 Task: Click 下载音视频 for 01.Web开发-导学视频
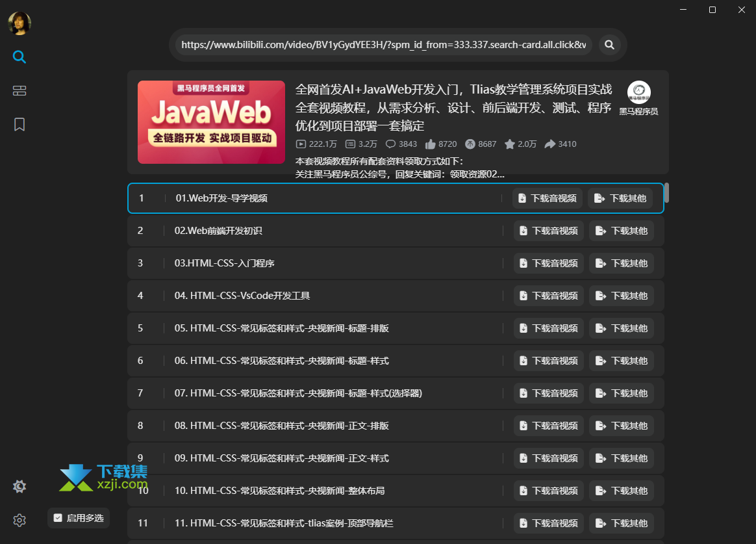(x=548, y=198)
